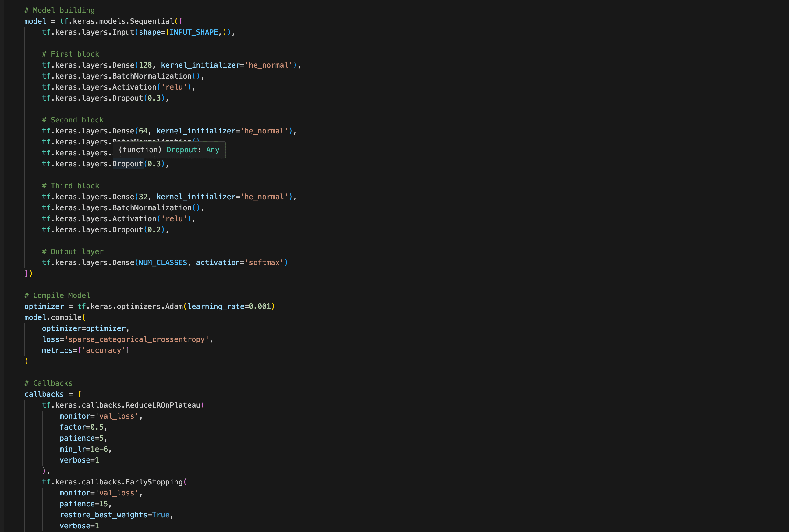Click the restore_best_weights parameter

point(104,515)
